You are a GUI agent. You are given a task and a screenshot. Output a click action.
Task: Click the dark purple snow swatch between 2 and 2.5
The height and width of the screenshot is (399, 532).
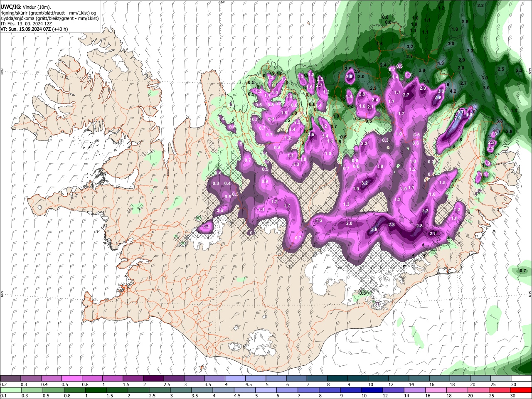(153, 379)
